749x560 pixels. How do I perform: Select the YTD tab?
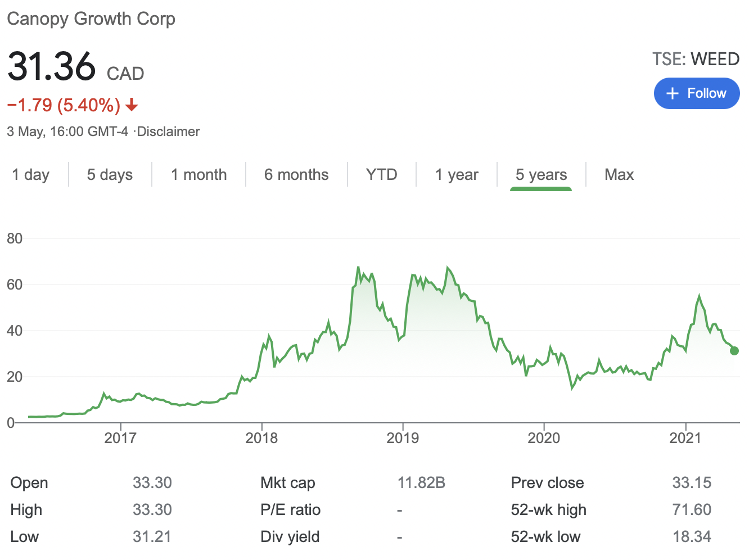tap(381, 175)
